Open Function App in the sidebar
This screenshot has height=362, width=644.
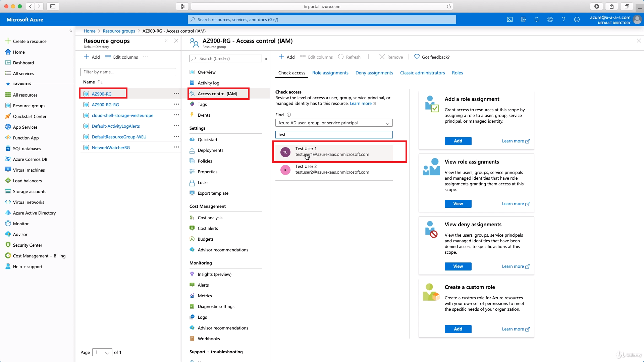[x=25, y=138]
